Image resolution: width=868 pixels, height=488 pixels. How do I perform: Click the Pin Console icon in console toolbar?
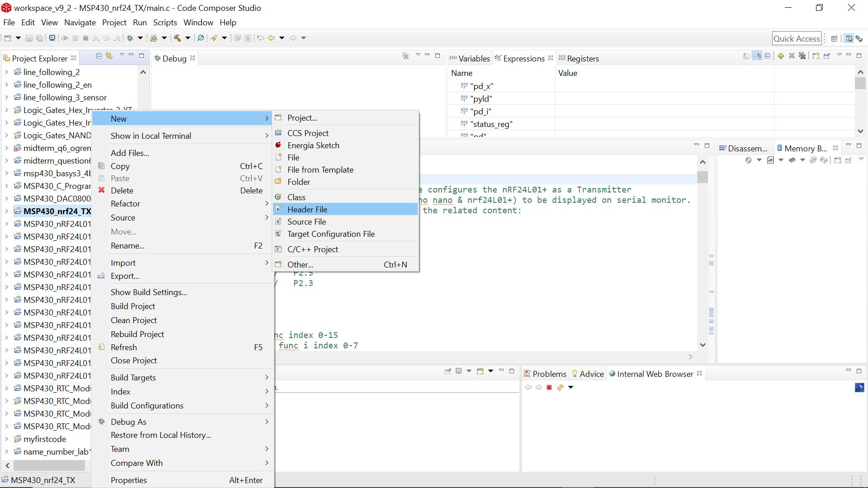448,371
